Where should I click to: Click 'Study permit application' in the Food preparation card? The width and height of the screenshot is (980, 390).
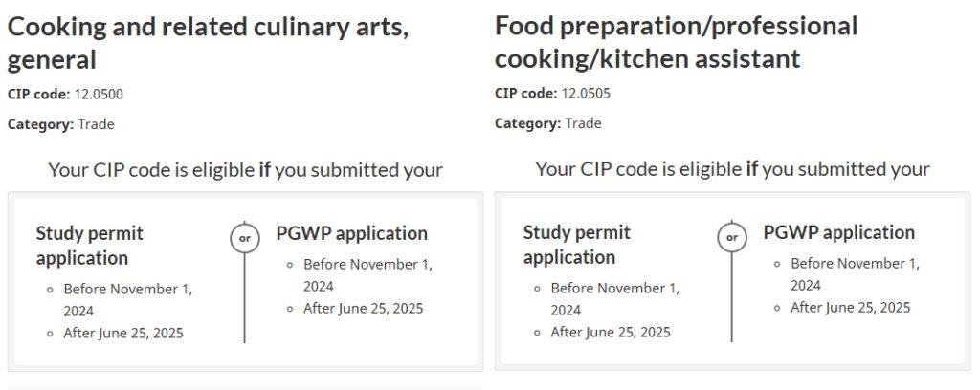pos(576,245)
